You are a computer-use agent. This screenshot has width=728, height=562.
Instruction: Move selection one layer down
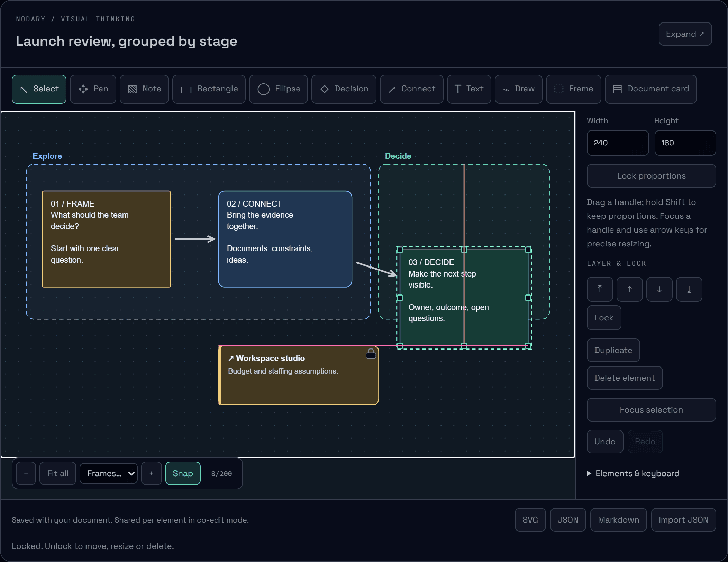pyautogui.click(x=659, y=289)
